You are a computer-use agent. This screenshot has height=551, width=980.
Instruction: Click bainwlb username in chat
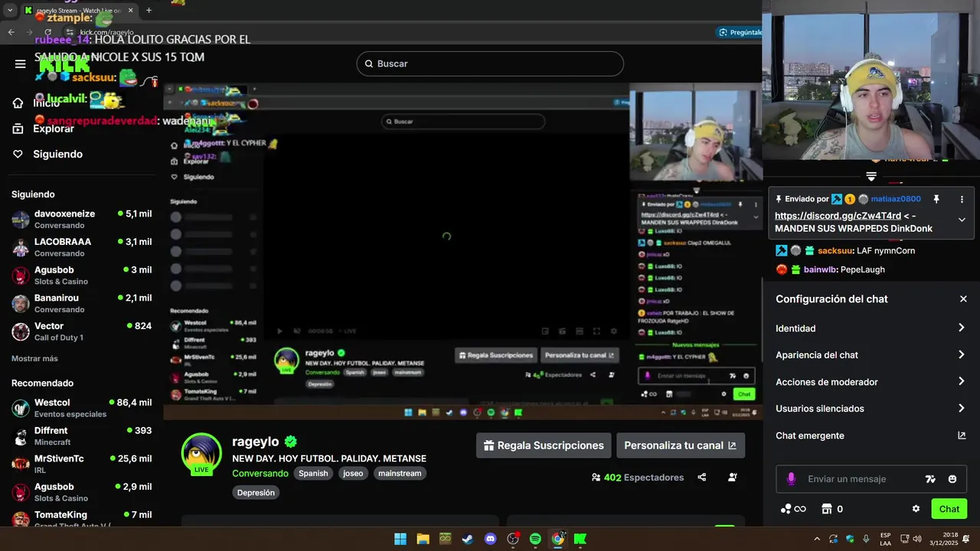(x=821, y=269)
